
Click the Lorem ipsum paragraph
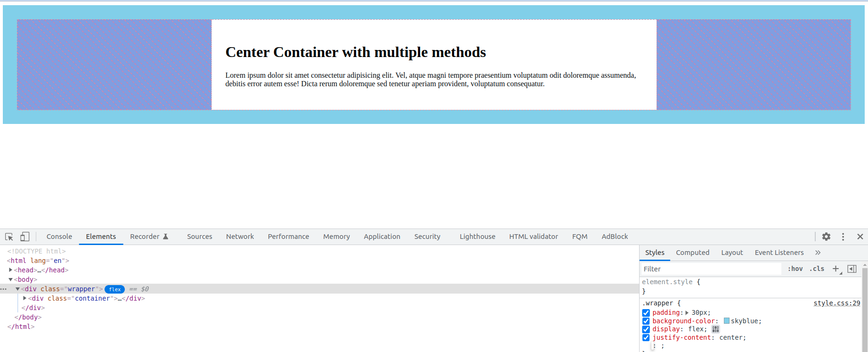(430, 80)
